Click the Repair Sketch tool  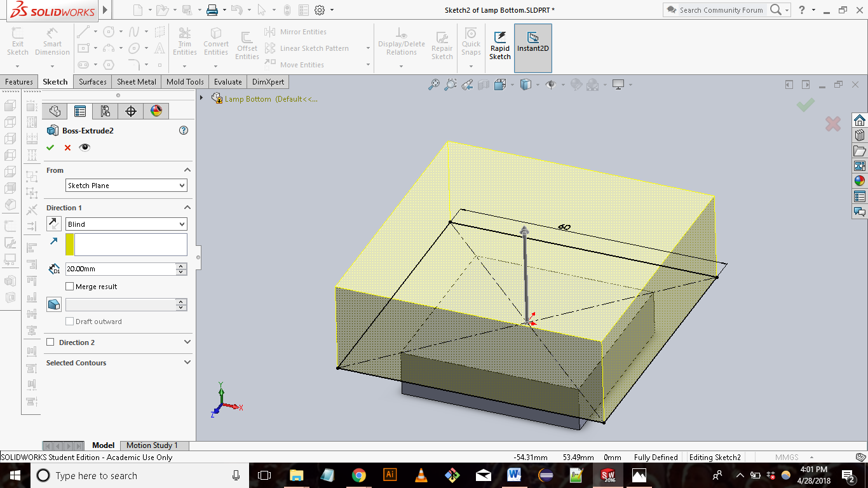[x=442, y=44]
